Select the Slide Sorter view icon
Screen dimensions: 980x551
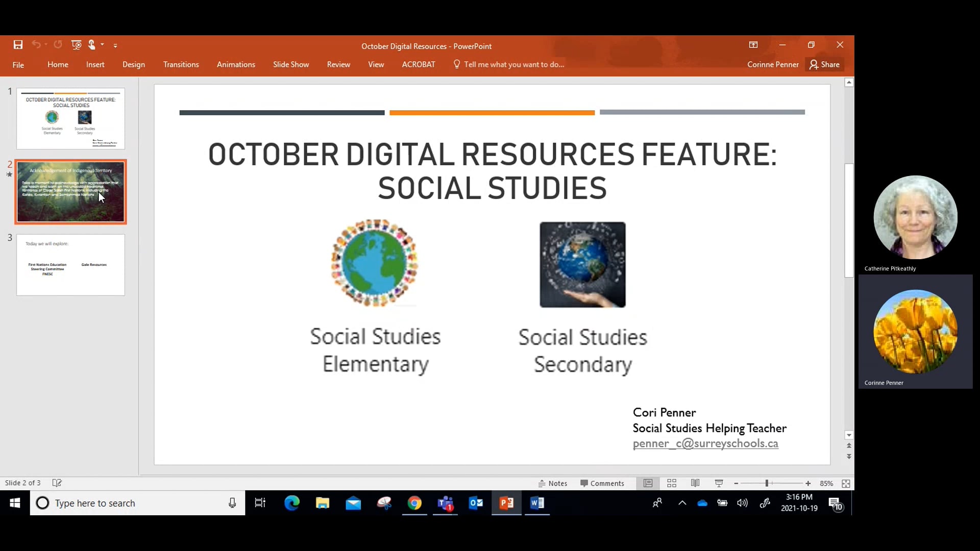pyautogui.click(x=672, y=483)
